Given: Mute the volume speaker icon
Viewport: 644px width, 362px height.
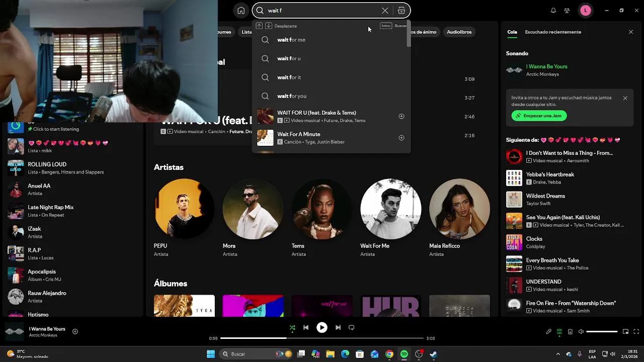Looking at the screenshot, I should click(x=581, y=331).
